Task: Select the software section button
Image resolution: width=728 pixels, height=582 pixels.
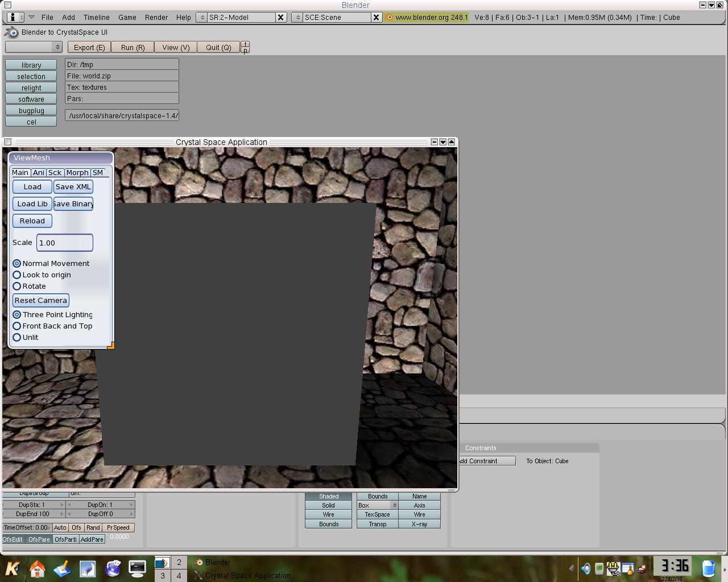Action: pyautogui.click(x=31, y=99)
